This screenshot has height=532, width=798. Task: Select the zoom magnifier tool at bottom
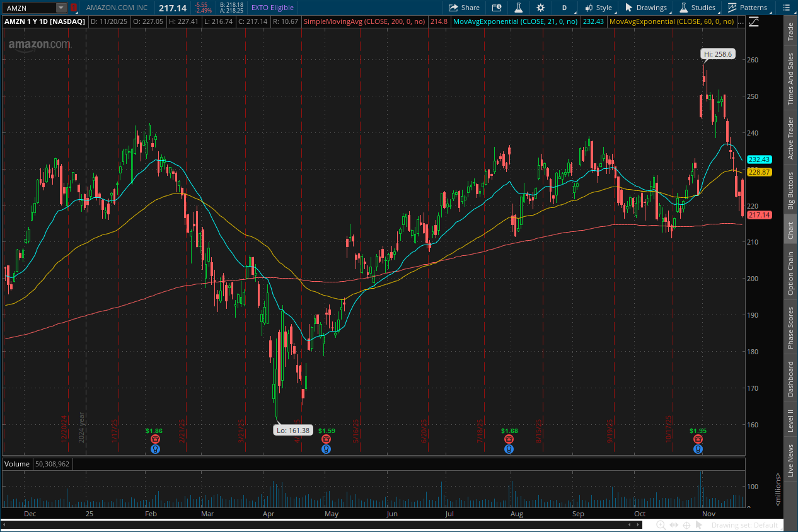661,525
